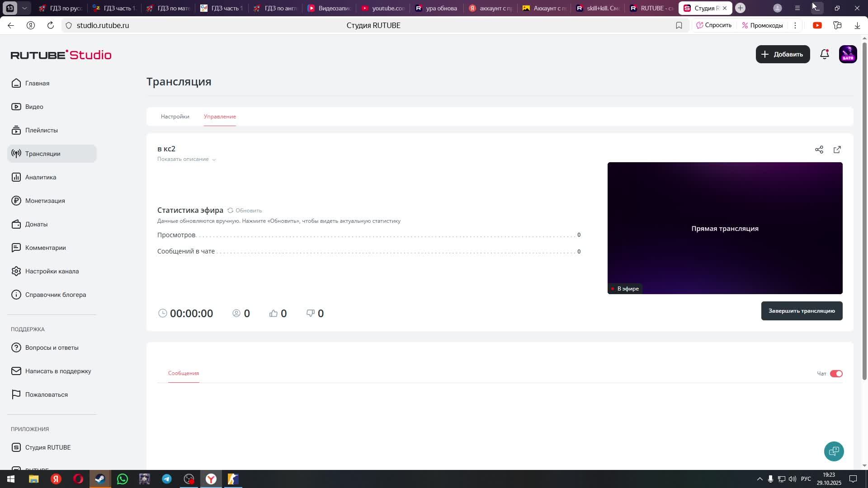Screen dimensions: 868x488
Task: Open the channel profile avatar
Action: 848,54
